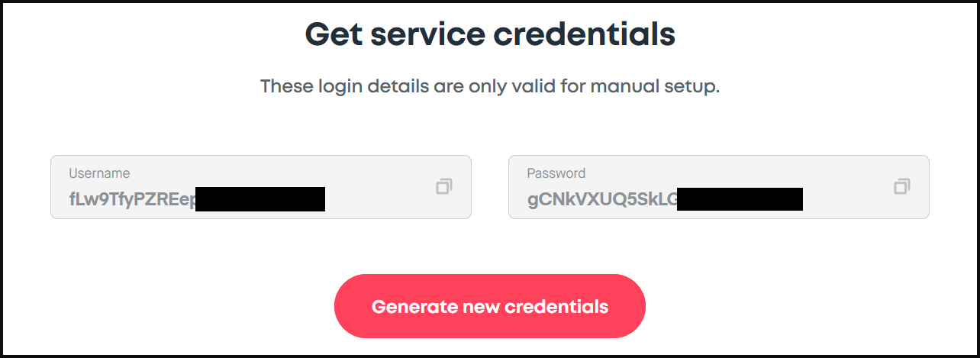Screen dimensions: 980x358
Task: Copy the username with the copy icon
Action: click(444, 186)
